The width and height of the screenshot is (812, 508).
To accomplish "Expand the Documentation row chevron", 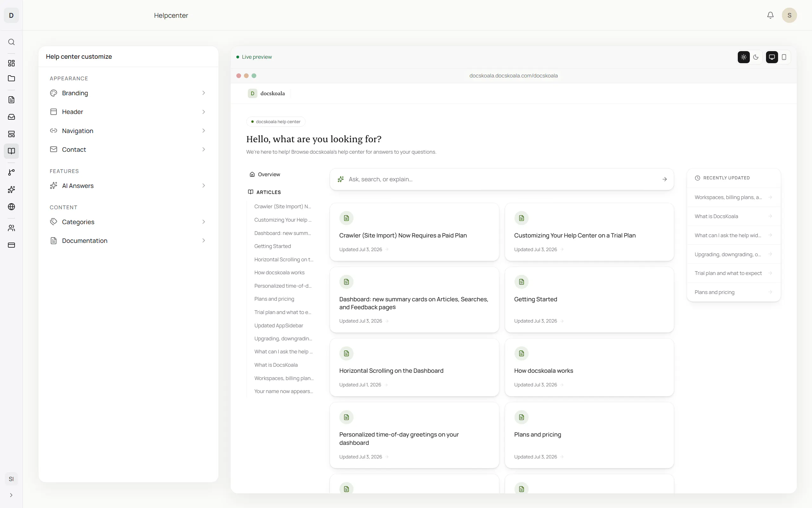I will (203, 241).
